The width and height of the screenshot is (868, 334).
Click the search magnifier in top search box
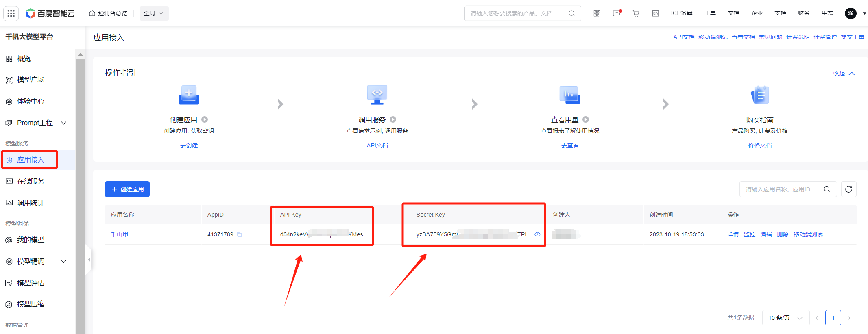[571, 13]
